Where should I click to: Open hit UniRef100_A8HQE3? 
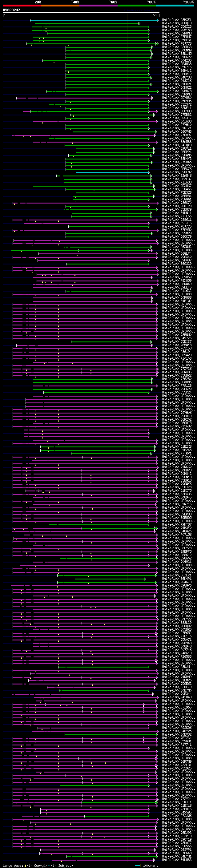(176, 23)
